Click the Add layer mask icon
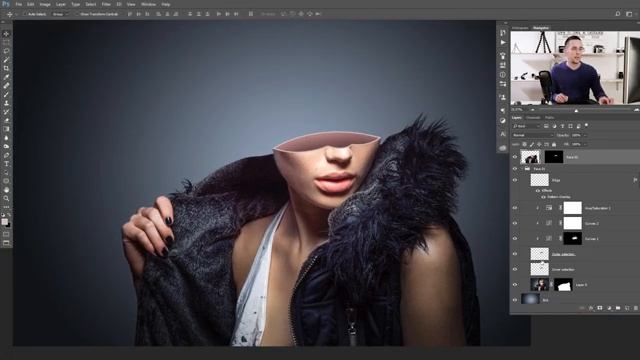Image resolution: width=640 pixels, height=360 pixels. (600, 308)
